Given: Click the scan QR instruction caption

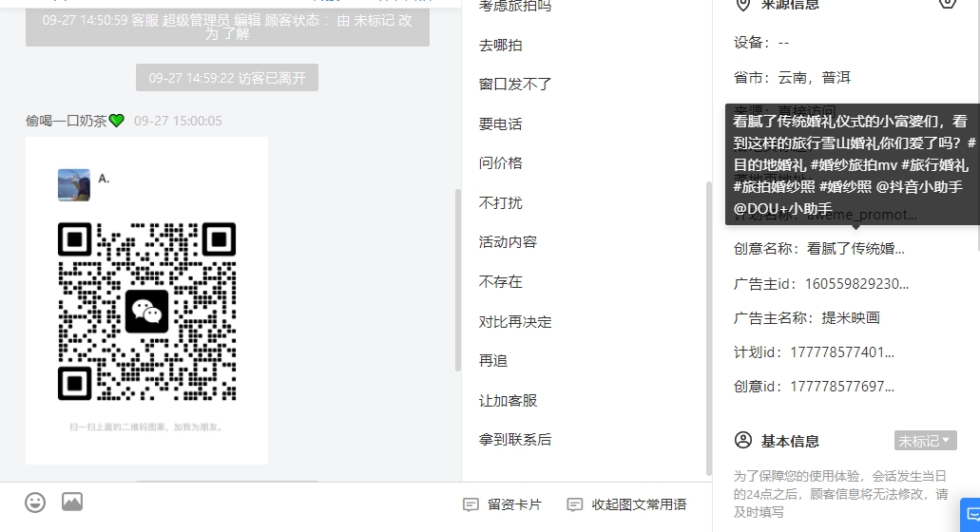Looking at the screenshot, I should [147, 427].
